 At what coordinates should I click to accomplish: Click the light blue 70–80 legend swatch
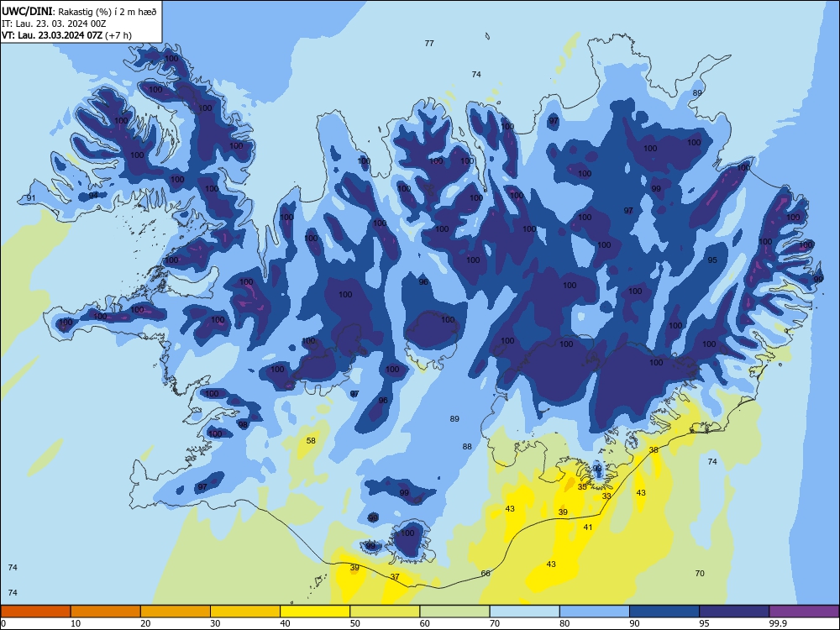(524, 612)
